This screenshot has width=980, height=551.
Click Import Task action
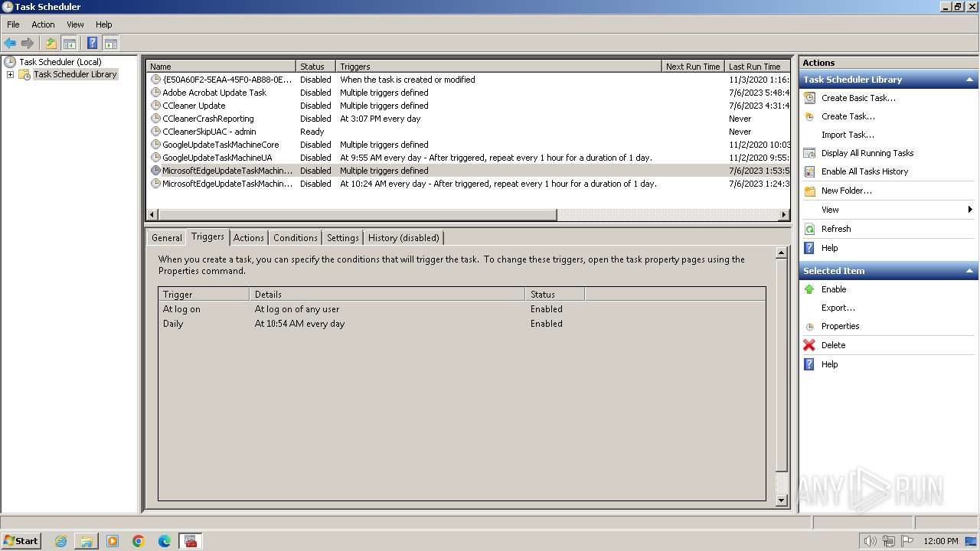(x=848, y=135)
